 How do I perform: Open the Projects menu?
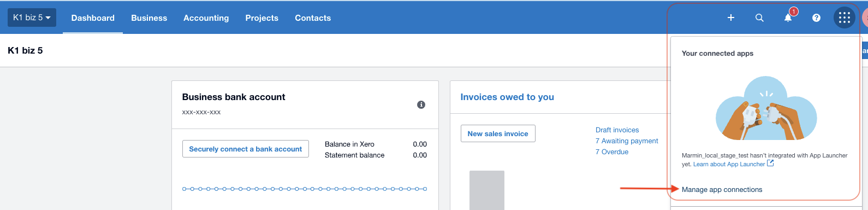pyautogui.click(x=262, y=18)
